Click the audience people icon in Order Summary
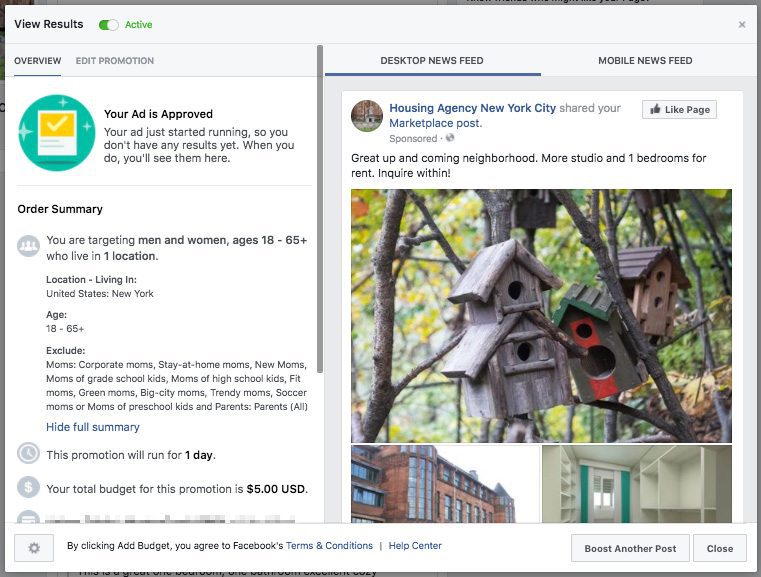The image size is (761, 577). click(x=28, y=246)
